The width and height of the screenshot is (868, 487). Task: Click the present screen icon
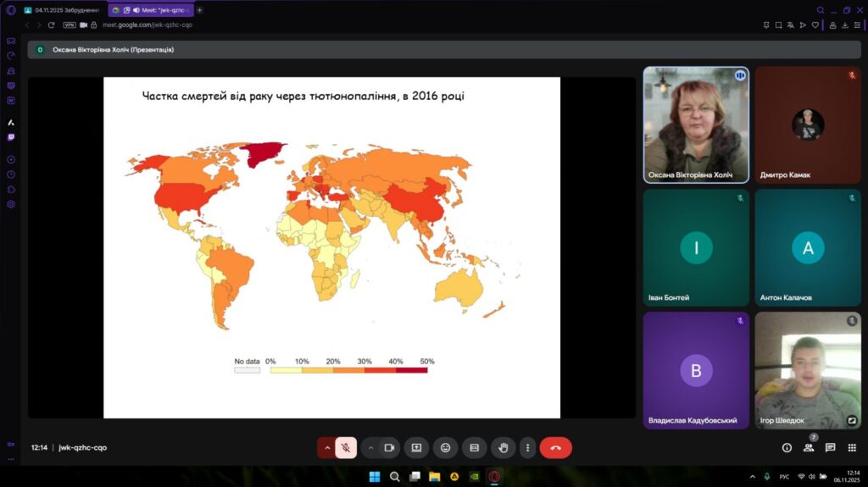pyautogui.click(x=416, y=447)
